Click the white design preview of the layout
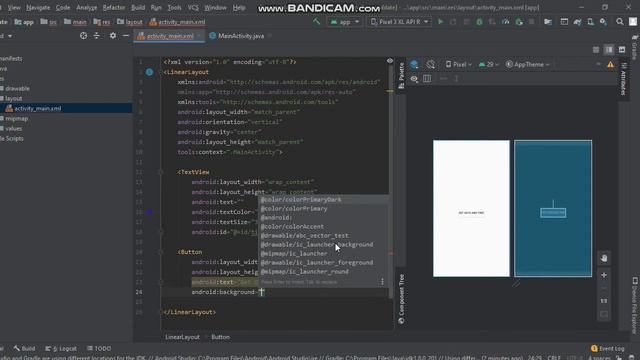 coord(471,208)
